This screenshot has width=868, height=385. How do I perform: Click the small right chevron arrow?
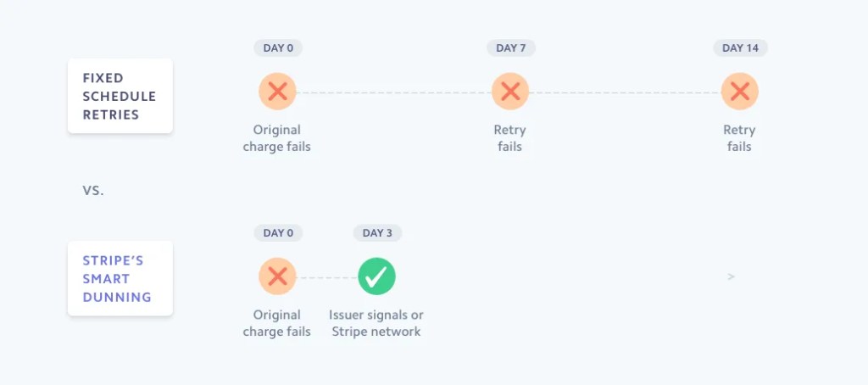tap(731, 276)
